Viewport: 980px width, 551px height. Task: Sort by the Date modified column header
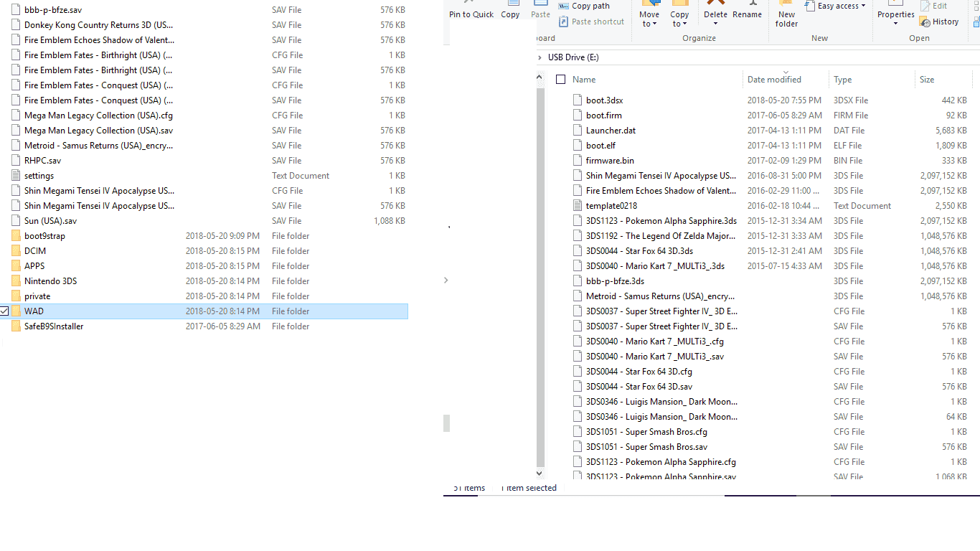[x=774, y=80]
